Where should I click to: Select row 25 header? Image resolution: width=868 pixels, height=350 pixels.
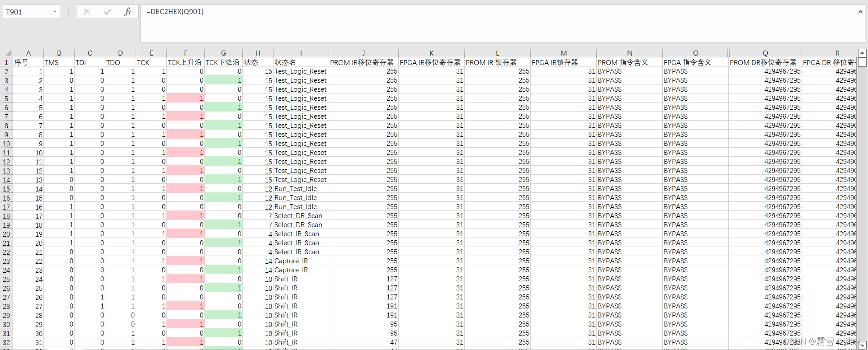point(6,279)
